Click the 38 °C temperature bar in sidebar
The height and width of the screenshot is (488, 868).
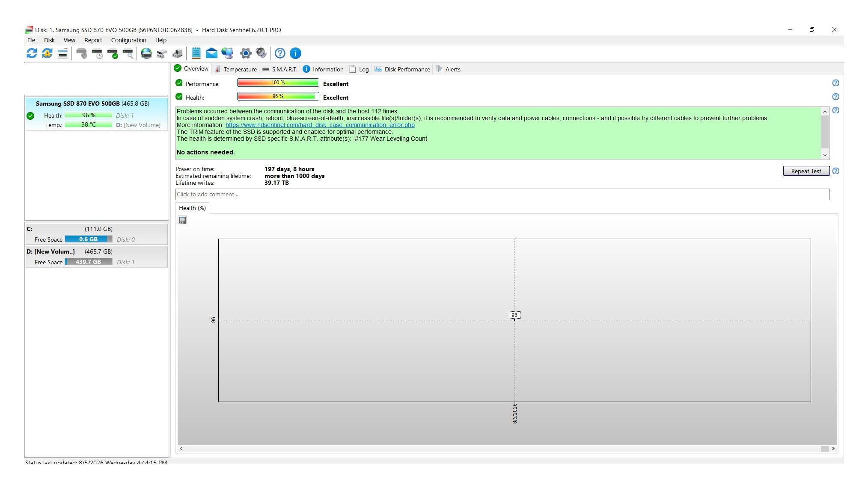[89, 124]
